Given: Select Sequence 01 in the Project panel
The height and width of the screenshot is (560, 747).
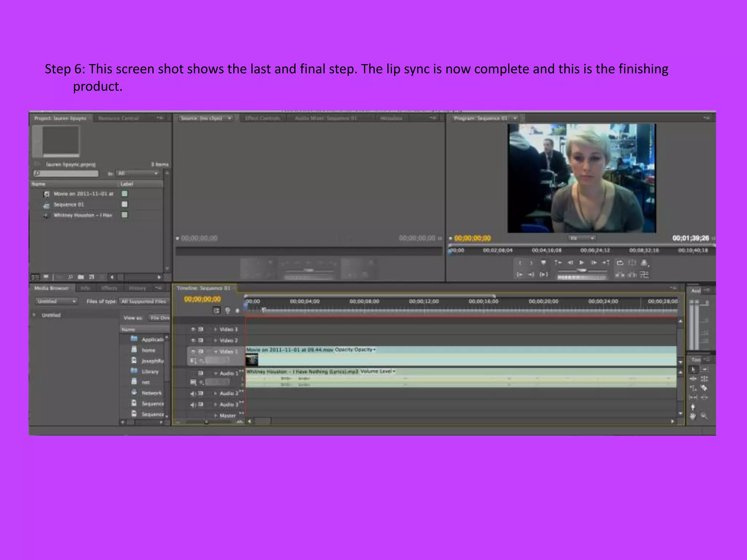Looking at the screenshot, I should (x=69, y=205).
